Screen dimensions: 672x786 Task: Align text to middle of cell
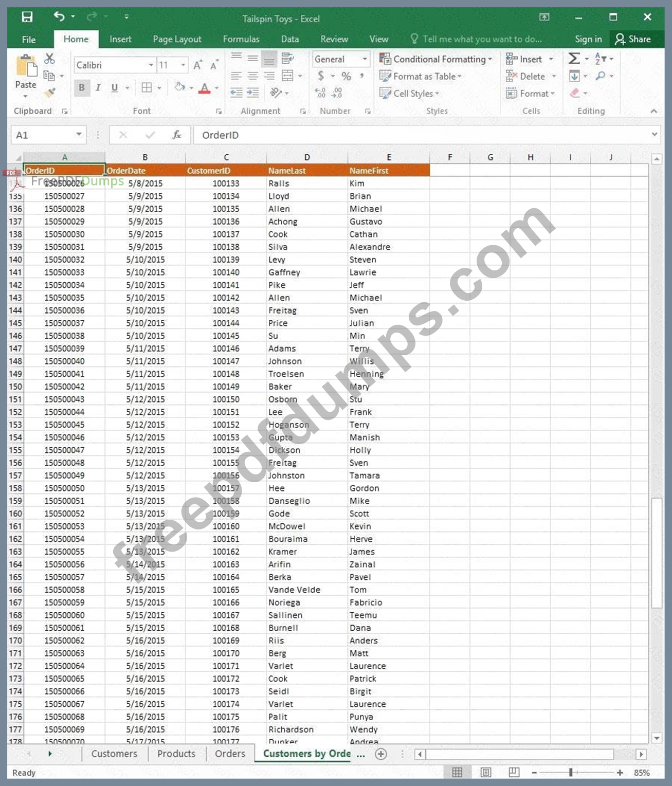pyautogui.click(x=252, y=59)
